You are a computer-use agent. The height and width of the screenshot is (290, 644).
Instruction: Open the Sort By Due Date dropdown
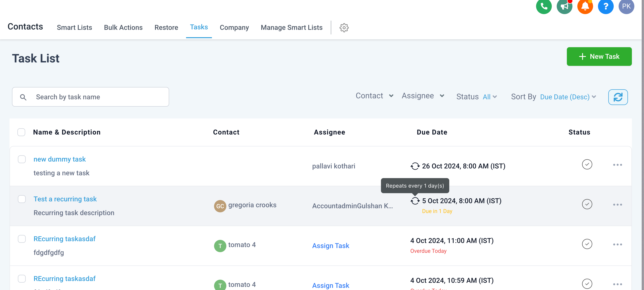tap(568, 97)
